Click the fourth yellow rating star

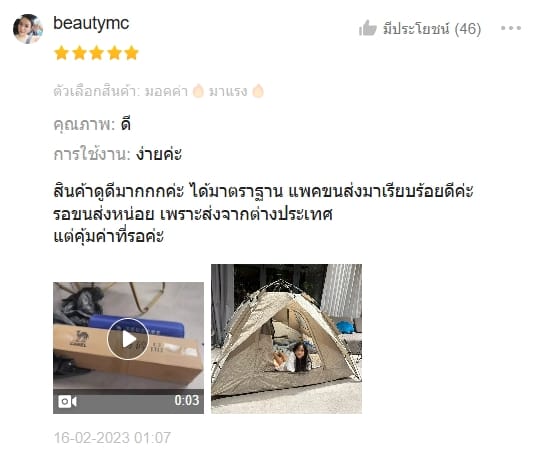[x=114, y=53]
